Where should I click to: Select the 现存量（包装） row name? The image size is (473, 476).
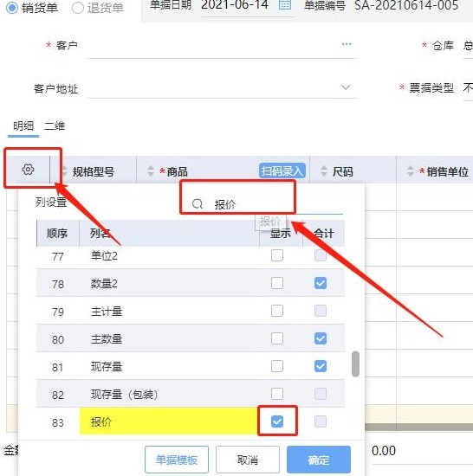[124, 395]
